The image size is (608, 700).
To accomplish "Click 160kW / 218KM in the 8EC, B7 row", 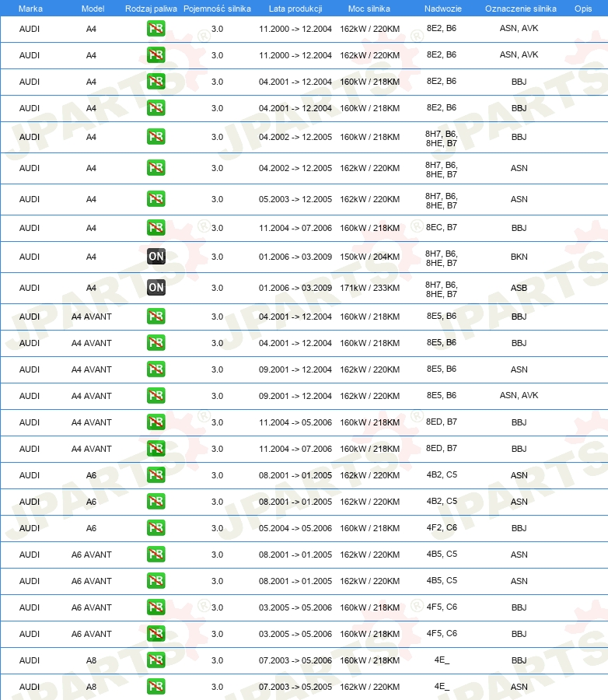I will (369, 228).
